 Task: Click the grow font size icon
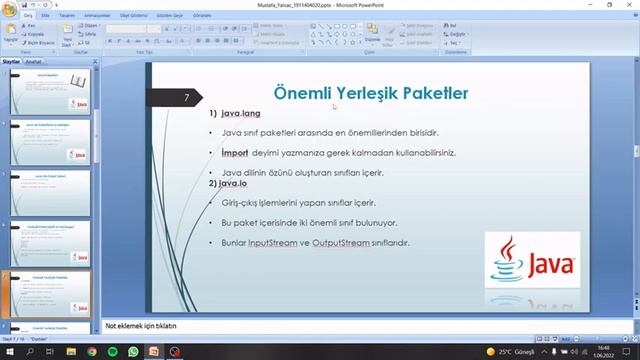(x=167, y=29)
